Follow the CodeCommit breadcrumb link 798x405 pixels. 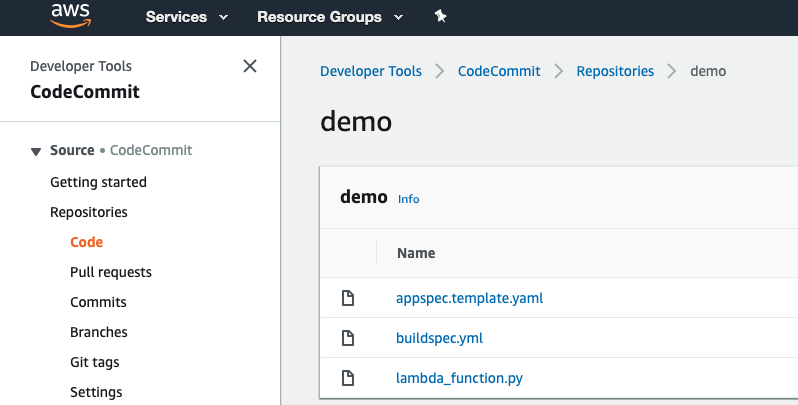(499, 71)
